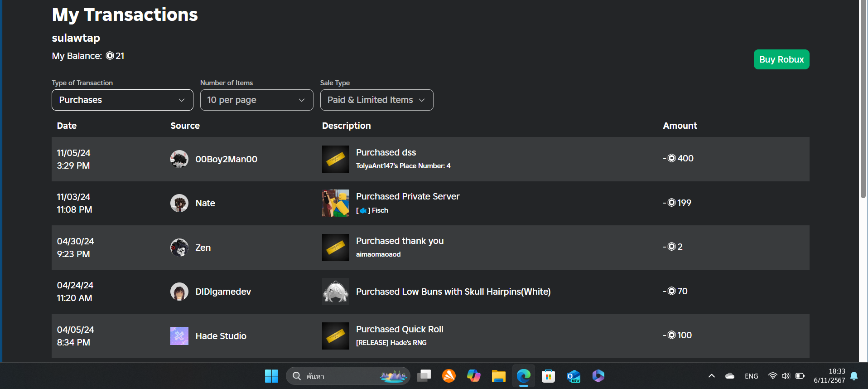Click the Amount column header
Viewport: 868px width, 389px height.
[x=680, y=126]
